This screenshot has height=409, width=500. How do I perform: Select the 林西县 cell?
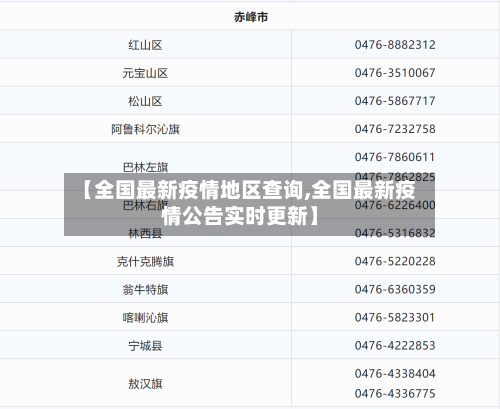(145, 233)
